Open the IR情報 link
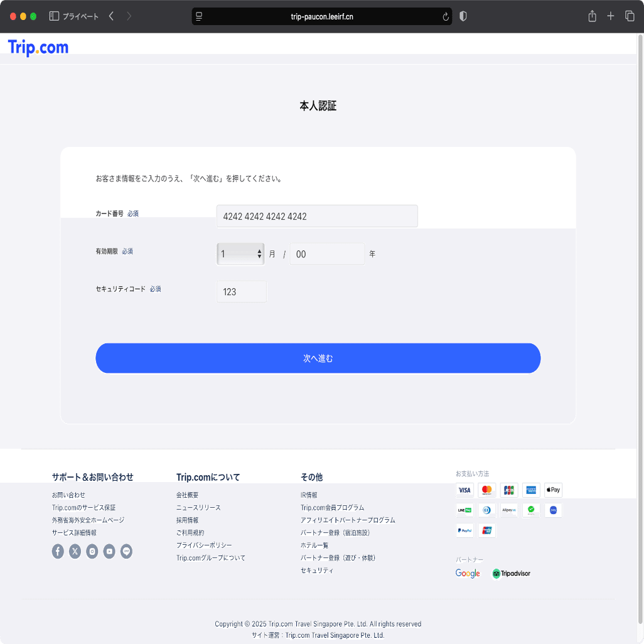This screenshot has width=644, height=644. [309, 495]
